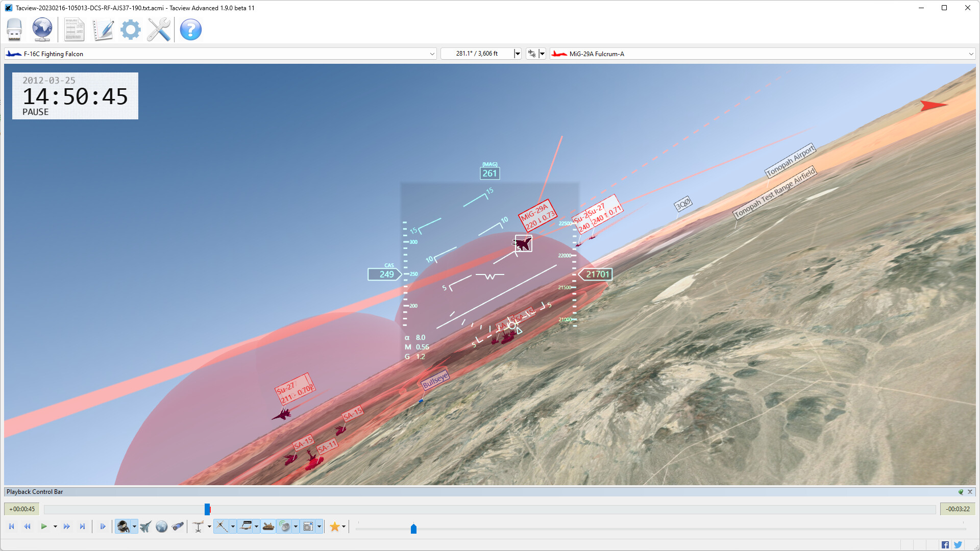The image size is (980, 551).
Task: Close the Playback Control Bar
Action: point(969,491)
